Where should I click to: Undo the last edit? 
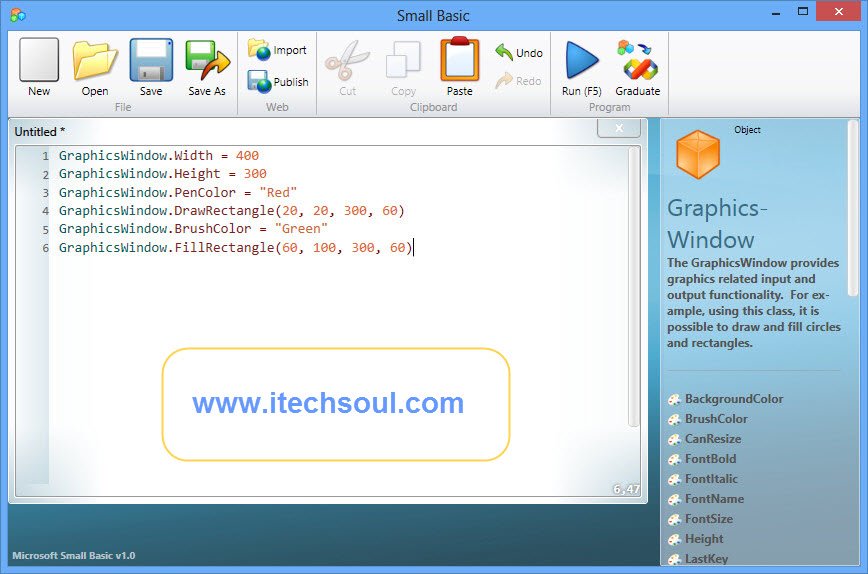pos(519,53)
